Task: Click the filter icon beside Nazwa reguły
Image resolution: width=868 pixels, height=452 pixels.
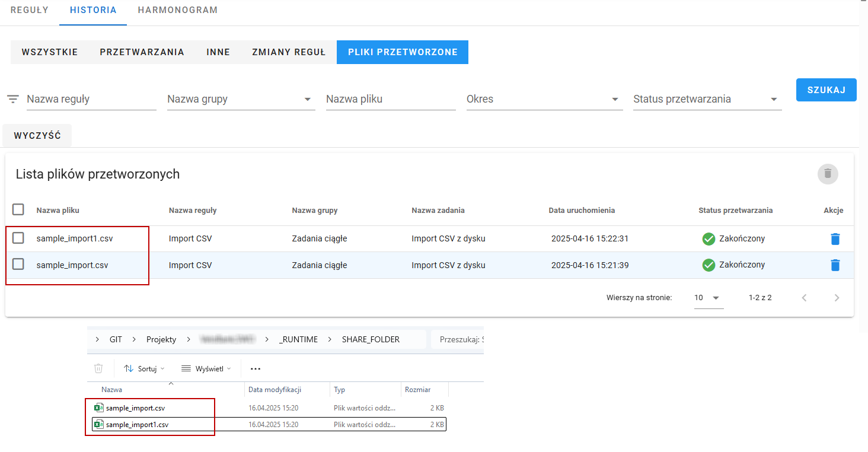Action: coord(13,99)
